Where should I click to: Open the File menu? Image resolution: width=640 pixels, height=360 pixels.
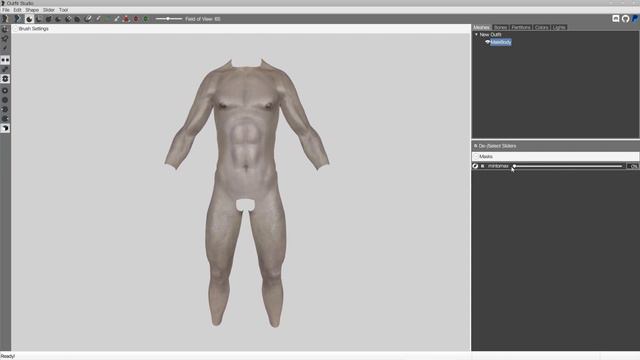click(6, 10)
